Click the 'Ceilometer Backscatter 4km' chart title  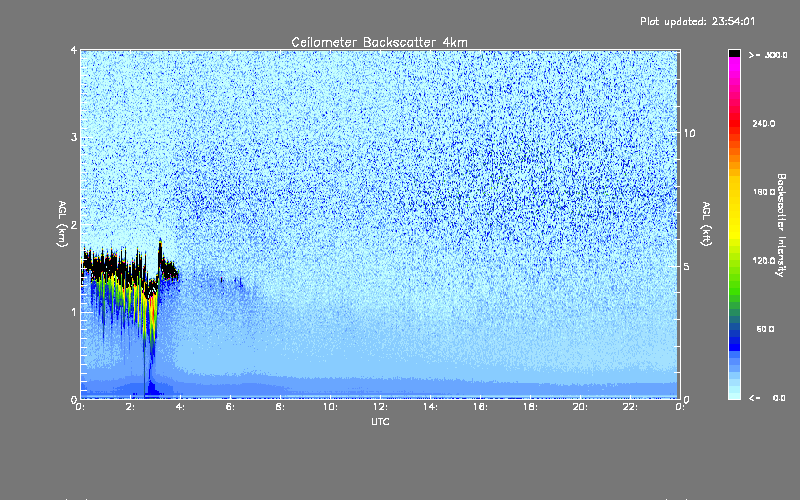pyautogui.click(x=379, y=42)
